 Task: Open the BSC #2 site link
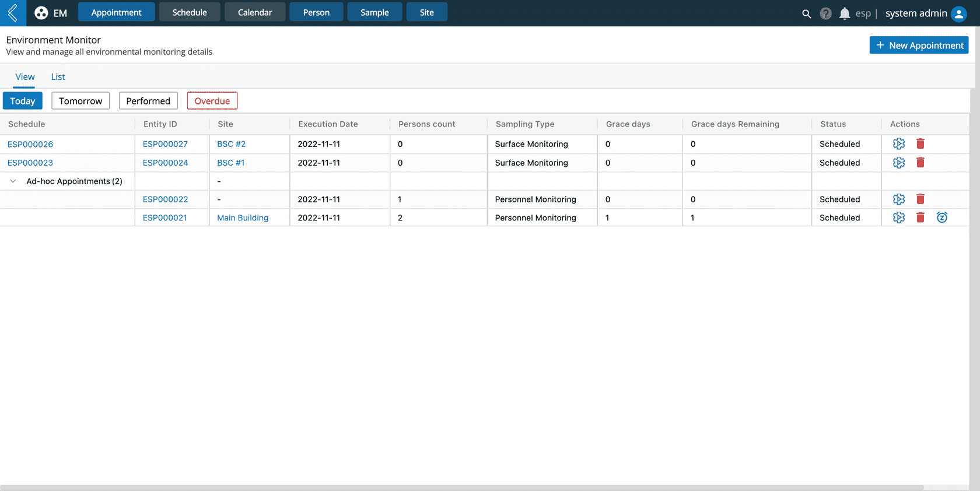coord(231,144)
